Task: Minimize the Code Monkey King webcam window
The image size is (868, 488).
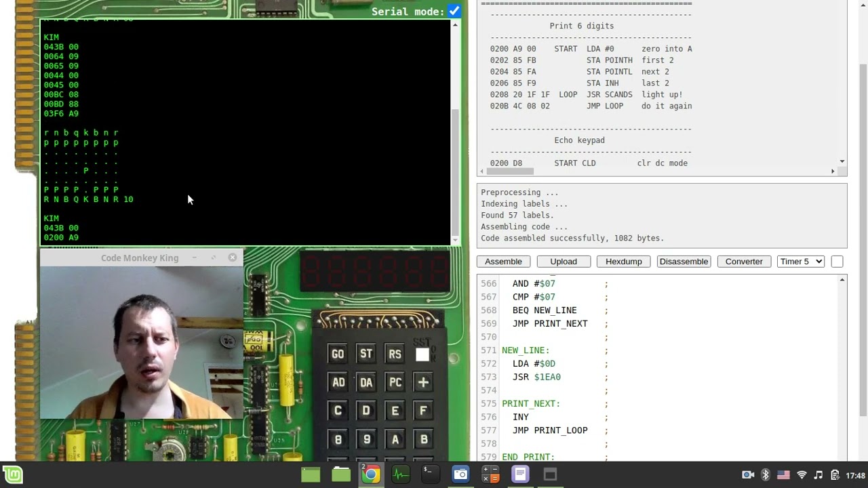Action: [x=194, y=258]
